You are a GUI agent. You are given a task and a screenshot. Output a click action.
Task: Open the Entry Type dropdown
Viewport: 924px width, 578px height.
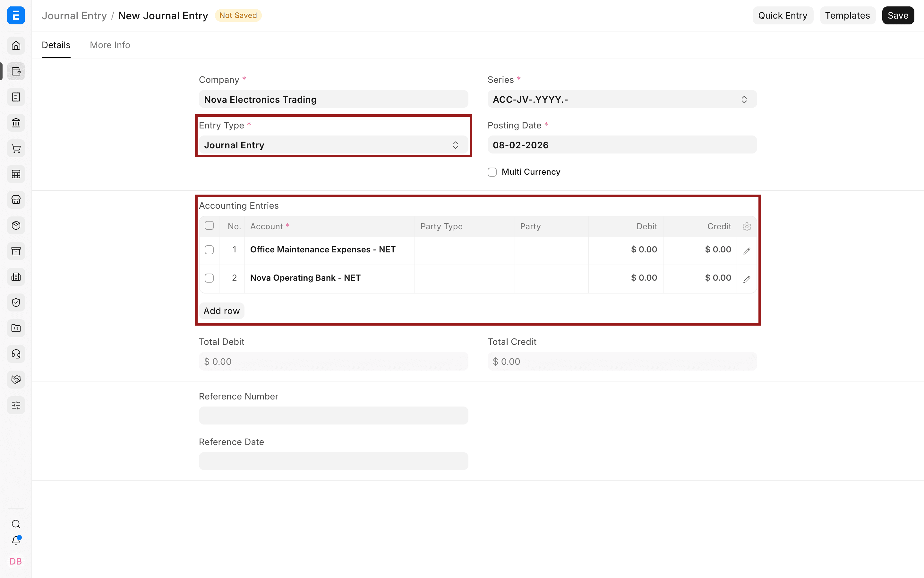[333, 145]
